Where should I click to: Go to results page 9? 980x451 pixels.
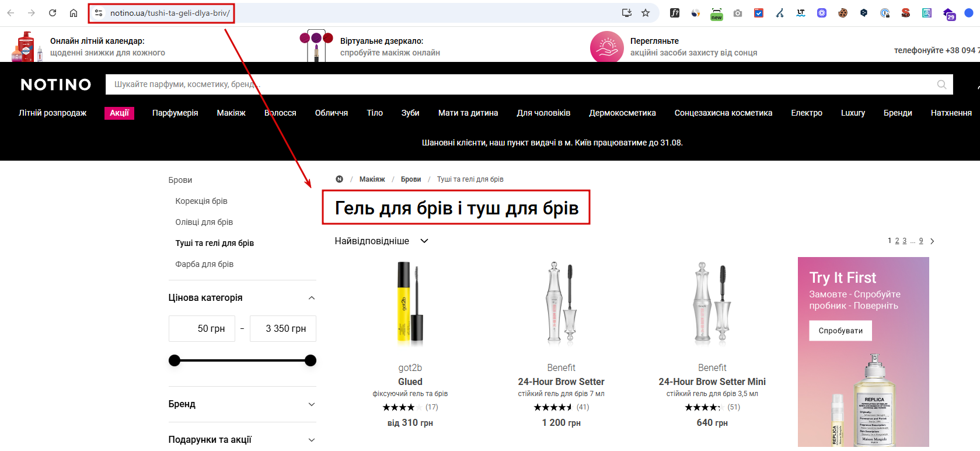[x=921, y=241]
